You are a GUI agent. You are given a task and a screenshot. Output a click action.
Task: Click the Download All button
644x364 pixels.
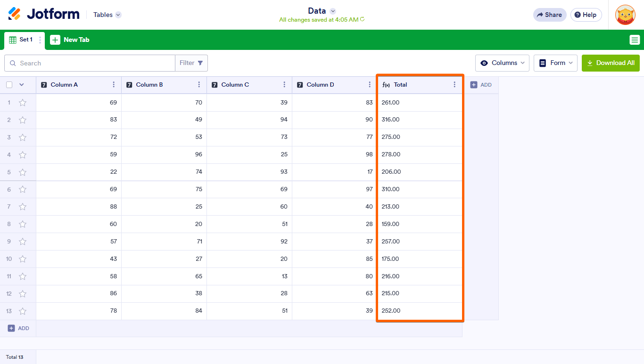coord(611,63)
